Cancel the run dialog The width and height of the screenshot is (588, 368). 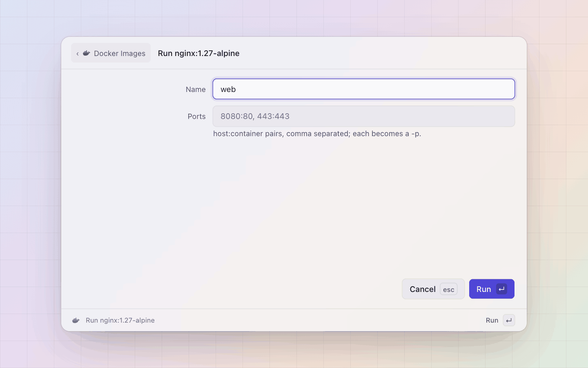pyautogui.click(x=433, y=289)
